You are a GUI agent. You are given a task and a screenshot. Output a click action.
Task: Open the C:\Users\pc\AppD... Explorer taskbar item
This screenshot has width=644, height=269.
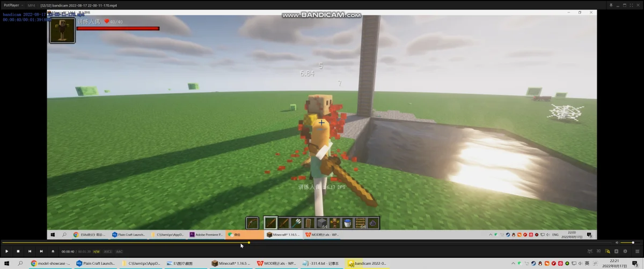(141, 263)
